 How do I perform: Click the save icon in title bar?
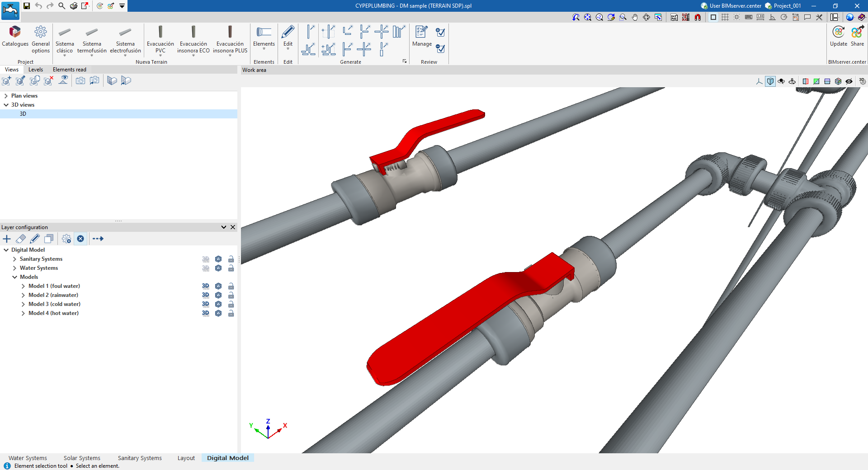tap(27, 6)
